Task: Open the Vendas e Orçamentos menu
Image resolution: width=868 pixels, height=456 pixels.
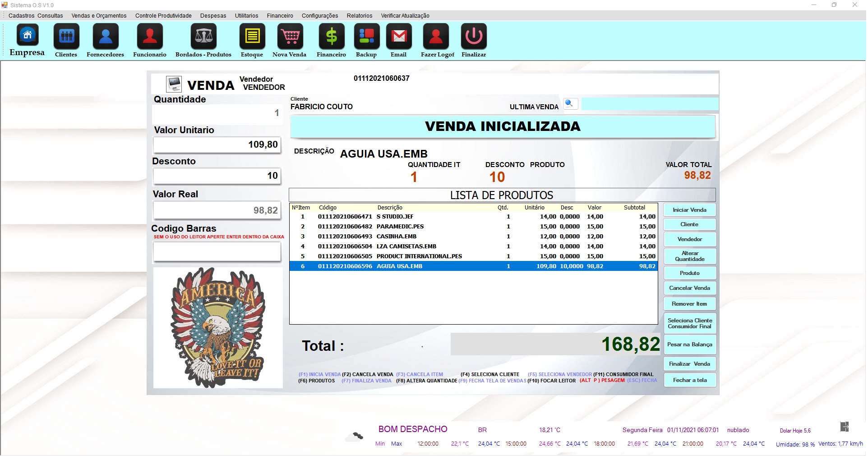Action: click(99, 16)
